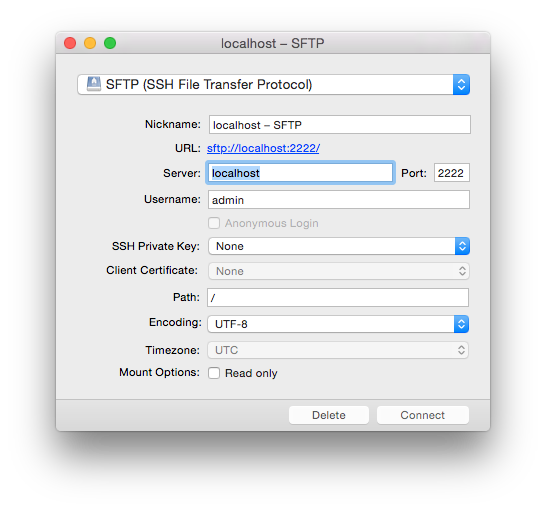Viewport: 546px width, 511px height.
Task: Click the Username field containing admin
Action: pos(339,200)
